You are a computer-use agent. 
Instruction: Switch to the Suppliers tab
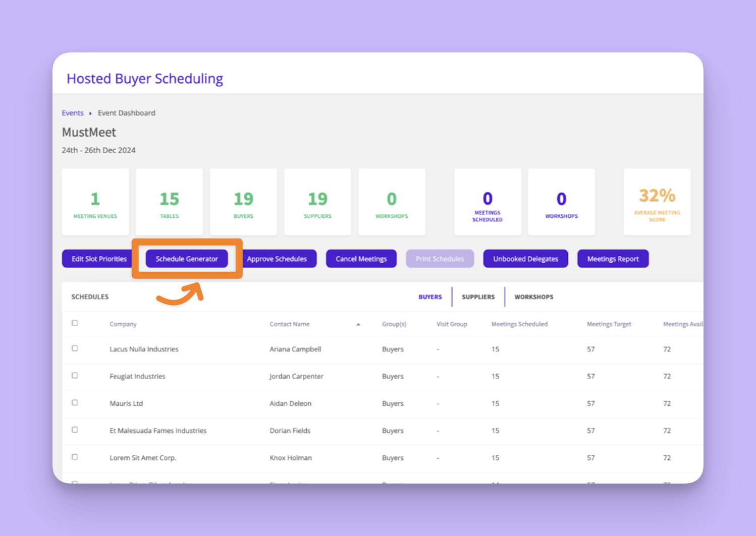tap(477, 296)
